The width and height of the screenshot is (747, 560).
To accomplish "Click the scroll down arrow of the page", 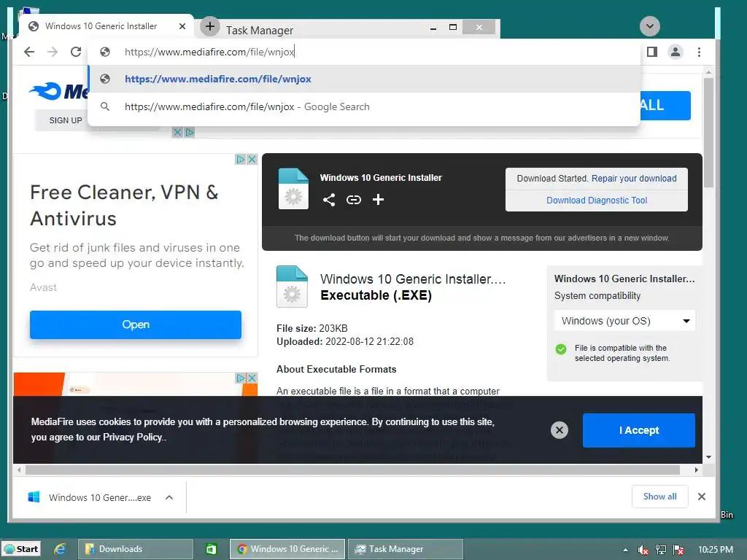I will (x=708, y=457).
